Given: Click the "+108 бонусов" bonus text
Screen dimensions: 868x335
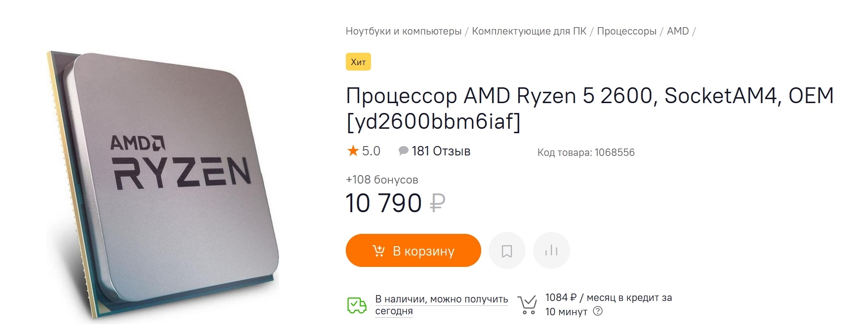Looking at the screenshot, I should pos(382,180).
